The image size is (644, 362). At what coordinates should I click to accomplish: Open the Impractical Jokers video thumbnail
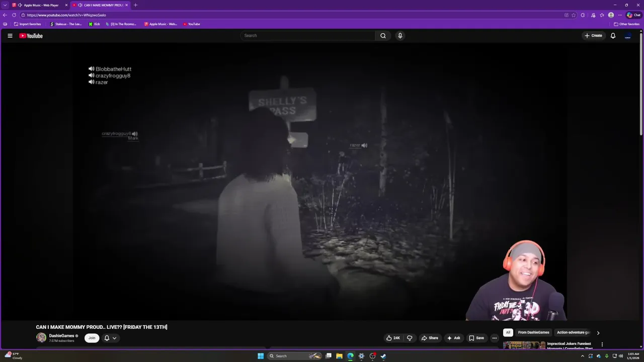(524, 345)
